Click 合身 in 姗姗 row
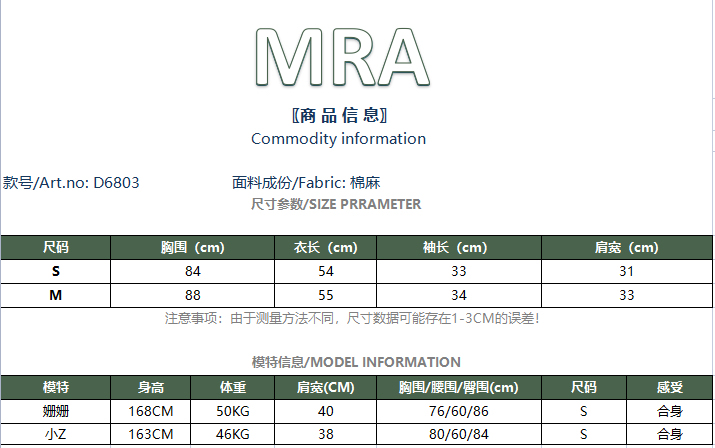 [x=669, y=412]
